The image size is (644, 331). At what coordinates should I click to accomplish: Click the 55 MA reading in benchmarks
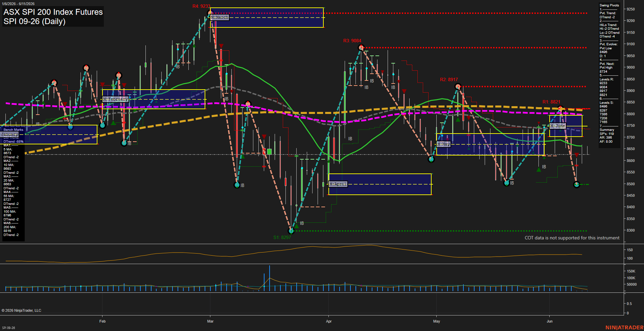click(x=8, y=198)
